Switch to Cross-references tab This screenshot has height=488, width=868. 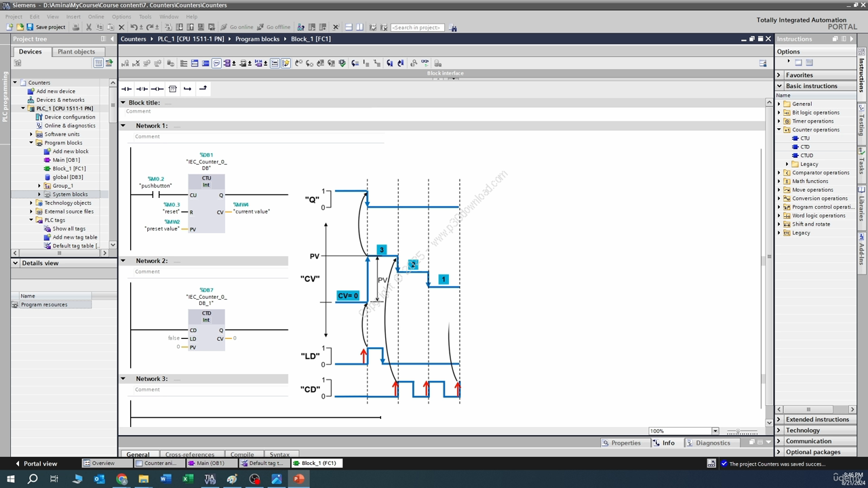point(190,454)
